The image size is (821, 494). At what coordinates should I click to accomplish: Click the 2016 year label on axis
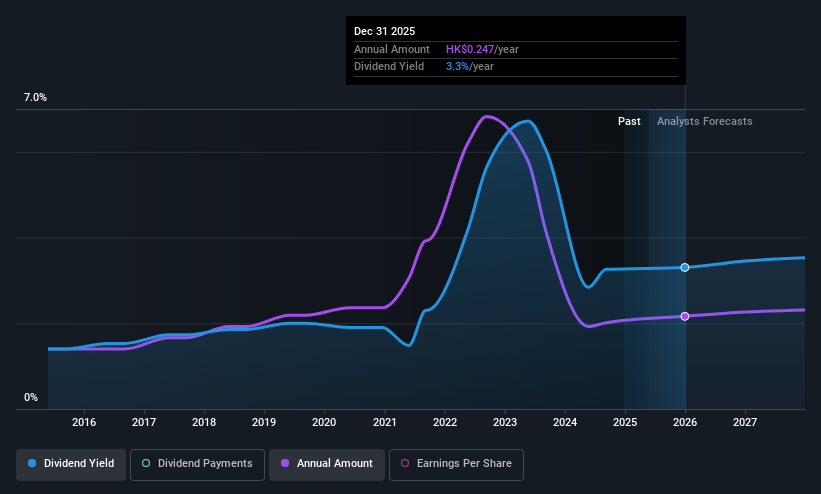tap(84, 422)
